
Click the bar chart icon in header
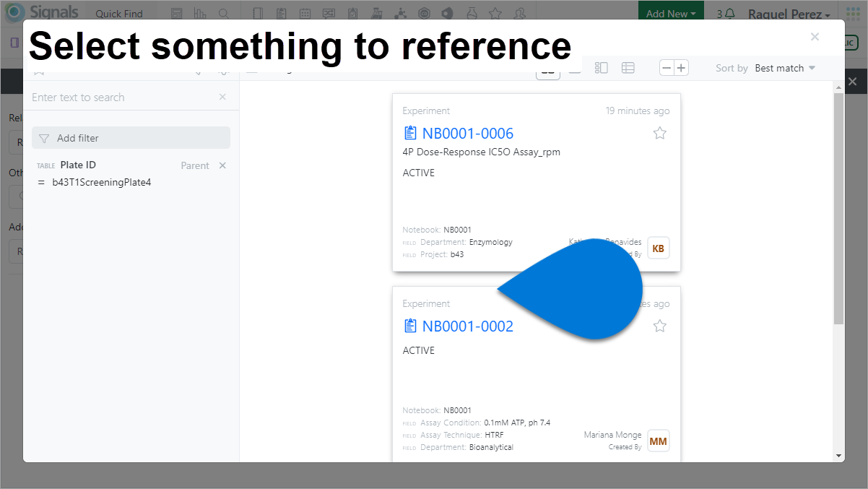(200, 14)
